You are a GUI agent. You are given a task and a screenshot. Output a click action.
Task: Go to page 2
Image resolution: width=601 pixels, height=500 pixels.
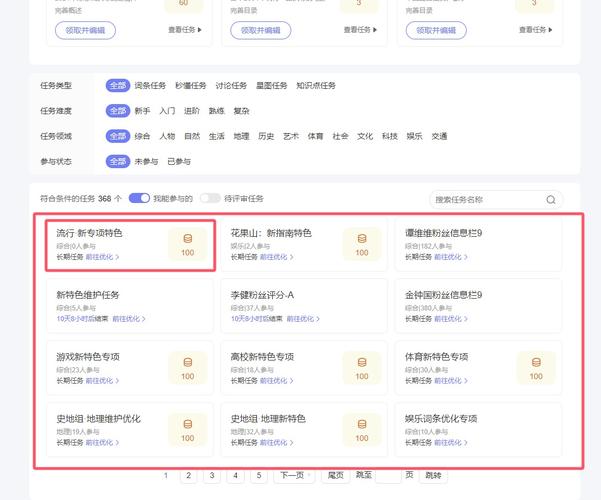tap(189, 475)
